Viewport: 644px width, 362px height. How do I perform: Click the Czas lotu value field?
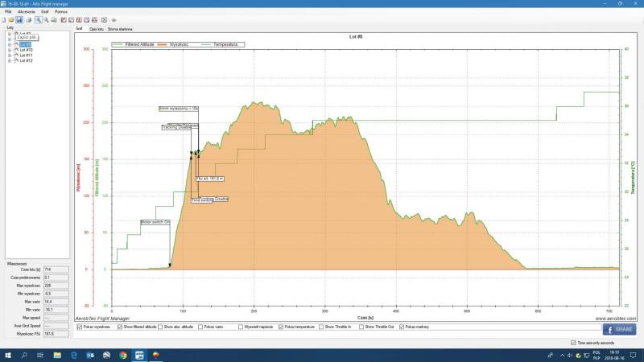(56, 269)
